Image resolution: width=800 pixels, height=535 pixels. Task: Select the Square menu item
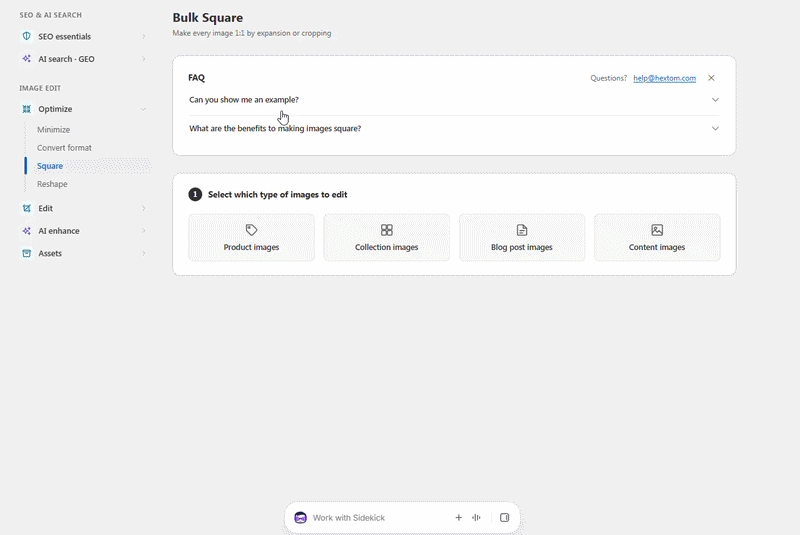[50, 166]
